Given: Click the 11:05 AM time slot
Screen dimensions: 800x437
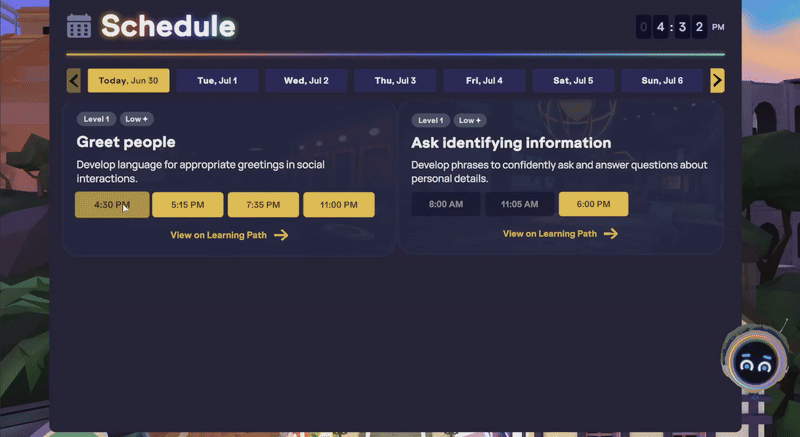Looking at the screenshot, I should (519, 204).
